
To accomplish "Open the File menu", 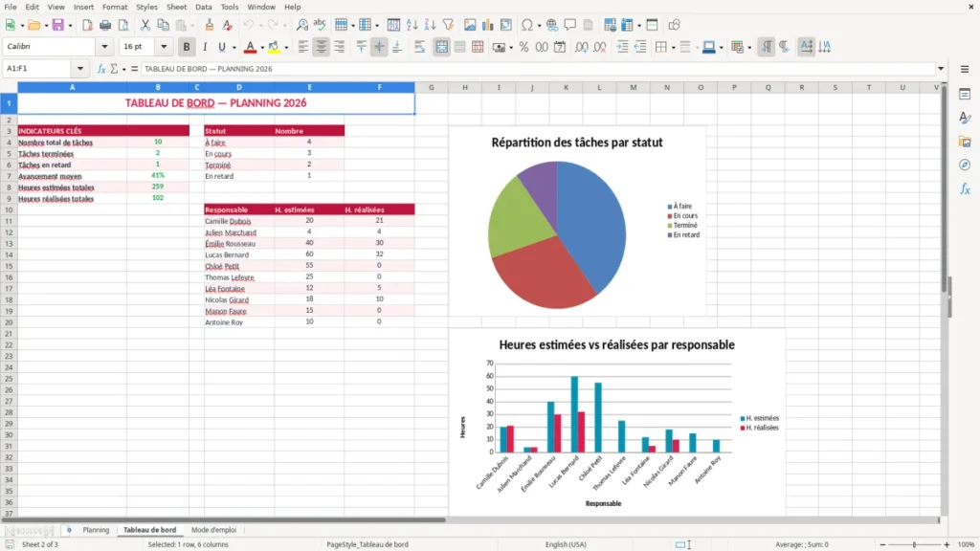I will click(x=11, y=7).
